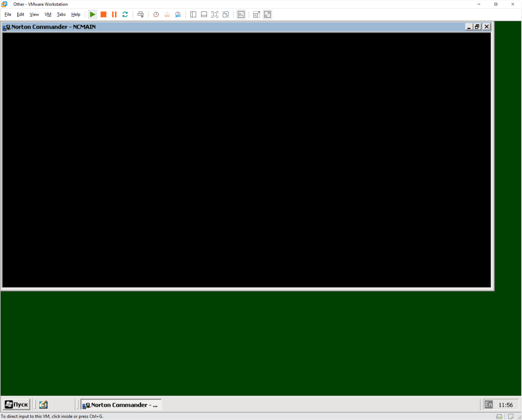
Task: Click the send Ctrl+Alt+Del icon
Action: (140, 14)
